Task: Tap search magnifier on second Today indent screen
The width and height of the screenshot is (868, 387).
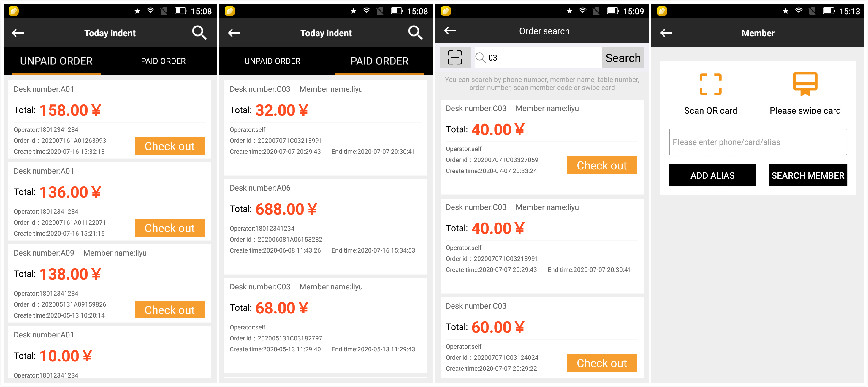Action: (415, 33)
